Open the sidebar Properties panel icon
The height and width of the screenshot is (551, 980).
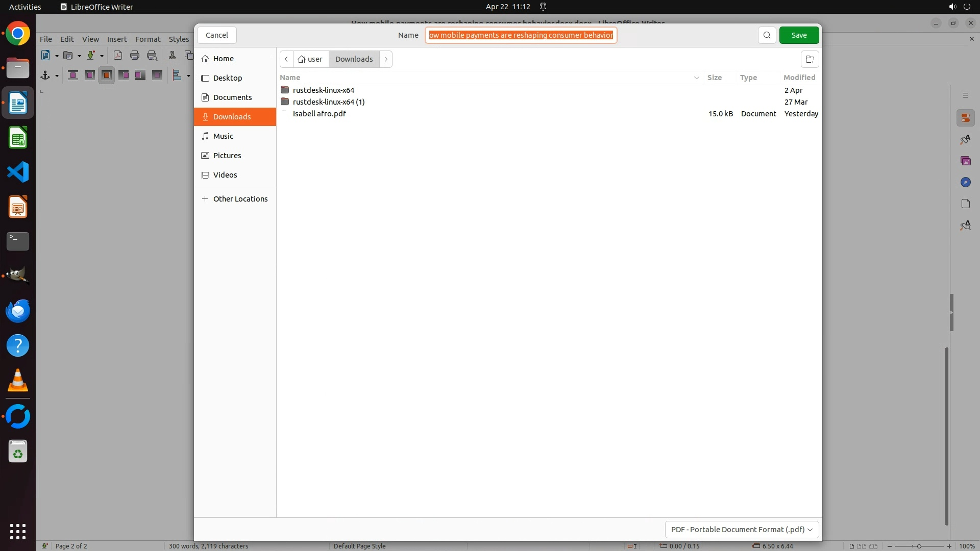tap(965, 118)
